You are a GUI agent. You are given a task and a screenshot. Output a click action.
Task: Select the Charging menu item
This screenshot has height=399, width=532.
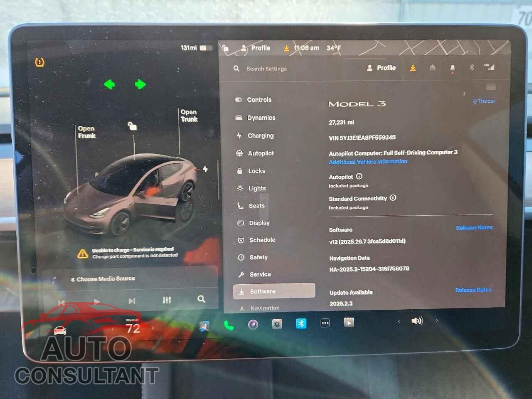pyautogui.click(x=255, y=135)
